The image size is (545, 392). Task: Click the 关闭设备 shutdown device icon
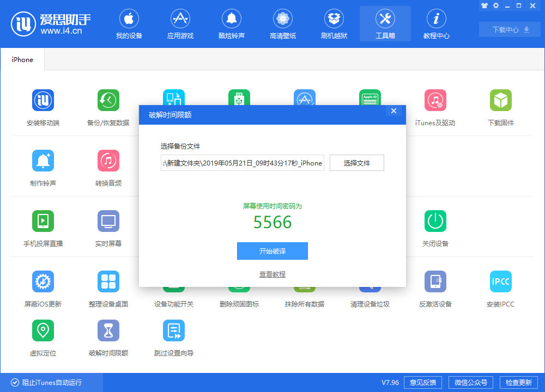(435, 221)
